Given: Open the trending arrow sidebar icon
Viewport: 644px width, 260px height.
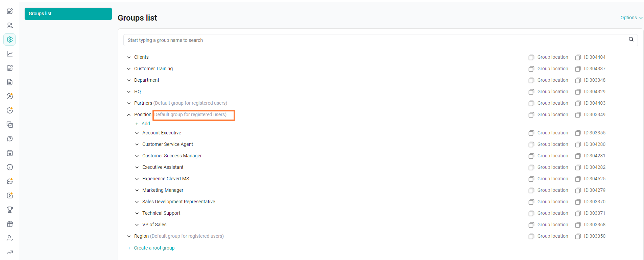Looking at the screenshot, I should (x=10, y=252).
